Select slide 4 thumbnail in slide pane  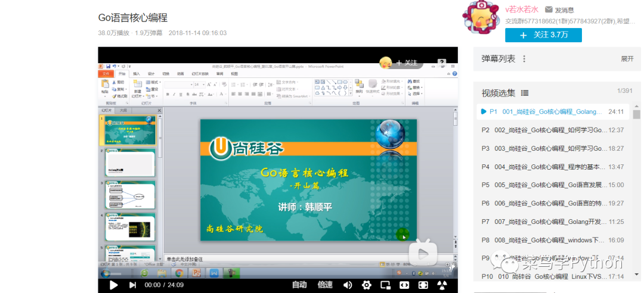[x=130, y=227]
